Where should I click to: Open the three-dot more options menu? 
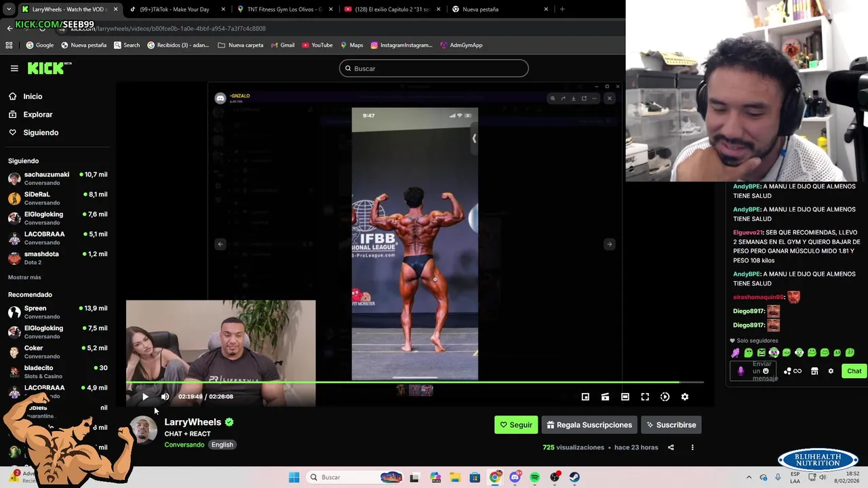[692, 447]
